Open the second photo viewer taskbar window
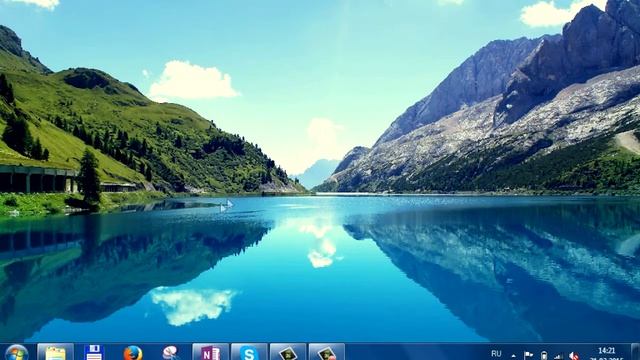This screenshot has height=360, width=640. tap(327, 352)
